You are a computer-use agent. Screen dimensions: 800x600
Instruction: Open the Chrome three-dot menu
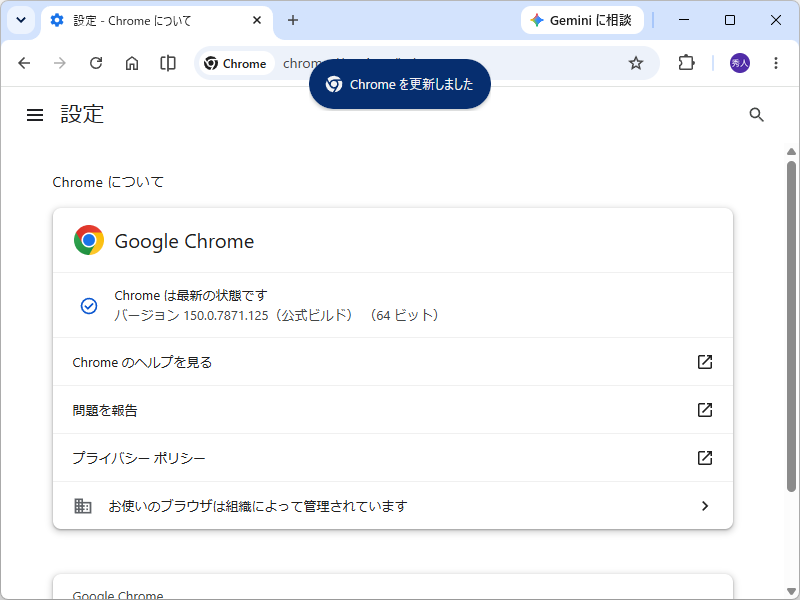pos(776,63)
